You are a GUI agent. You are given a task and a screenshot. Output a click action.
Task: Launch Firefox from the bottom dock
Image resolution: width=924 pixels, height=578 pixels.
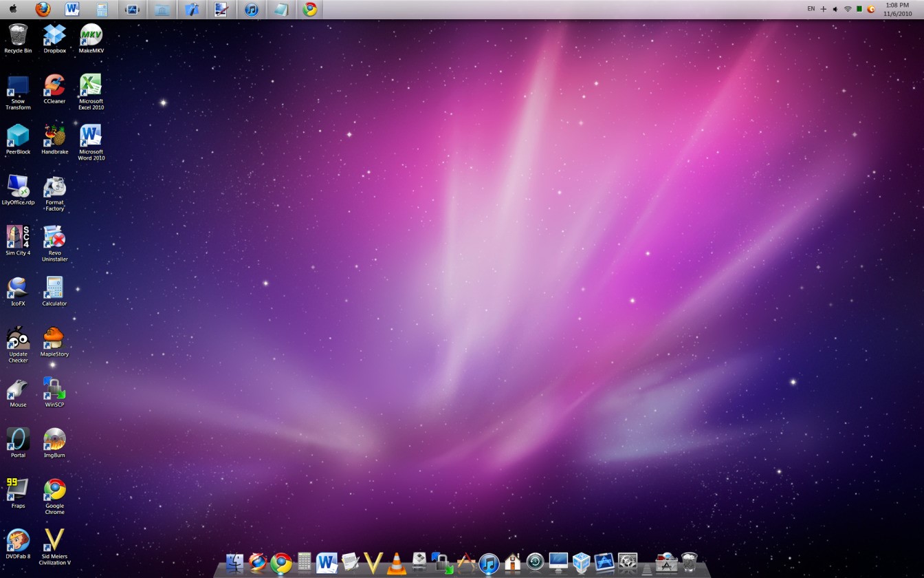[258, 562]
